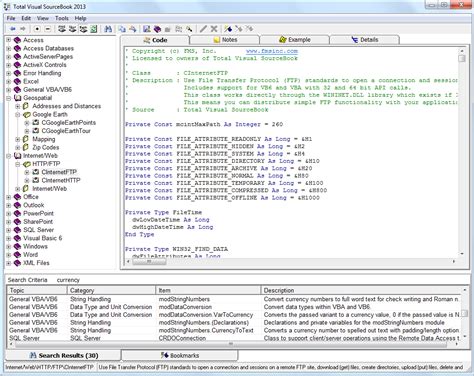Click the purple book icon beside Access
This screenshot has height=376, width=474.
pos(17,40)
